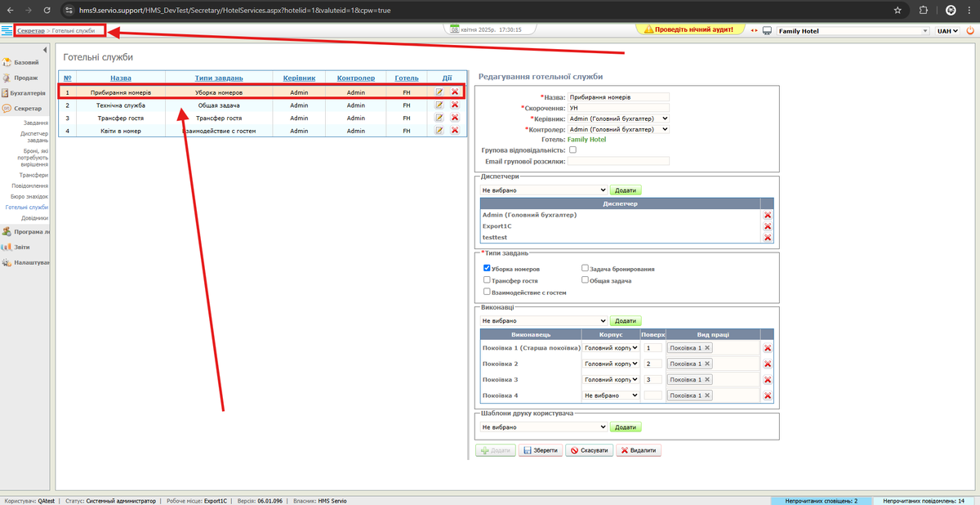Enable Групова відповідальність checkbox
The height and width of the screenshot is (505, 980).
572,150
